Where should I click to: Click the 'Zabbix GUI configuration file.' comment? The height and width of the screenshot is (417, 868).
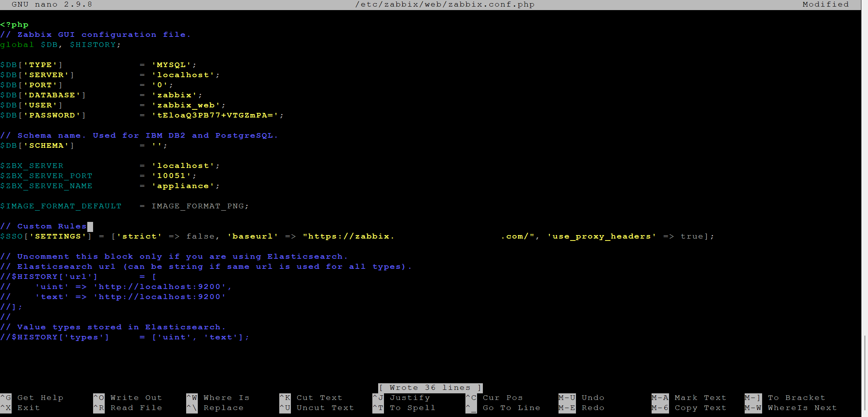[95, 35]
